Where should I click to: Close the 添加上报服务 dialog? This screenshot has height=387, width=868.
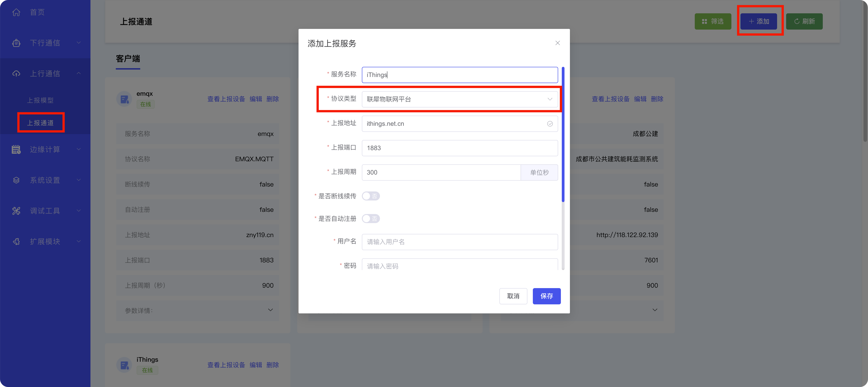coord(557,43)
